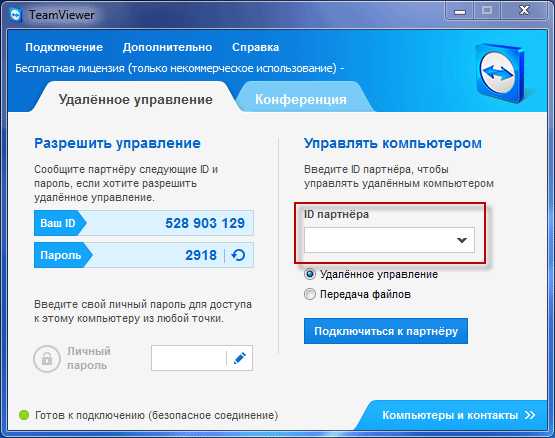This screenshot has height=438, width=555.
Task: Switch to the Конференция tab
Action: coord(301,99)
